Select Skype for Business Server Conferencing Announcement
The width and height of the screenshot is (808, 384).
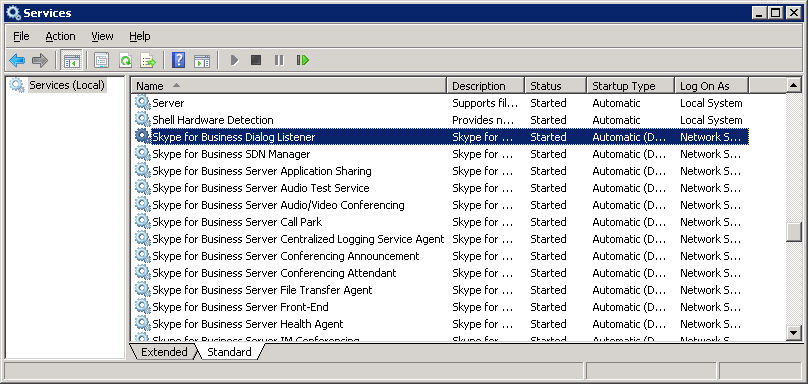tap(286, 256)
